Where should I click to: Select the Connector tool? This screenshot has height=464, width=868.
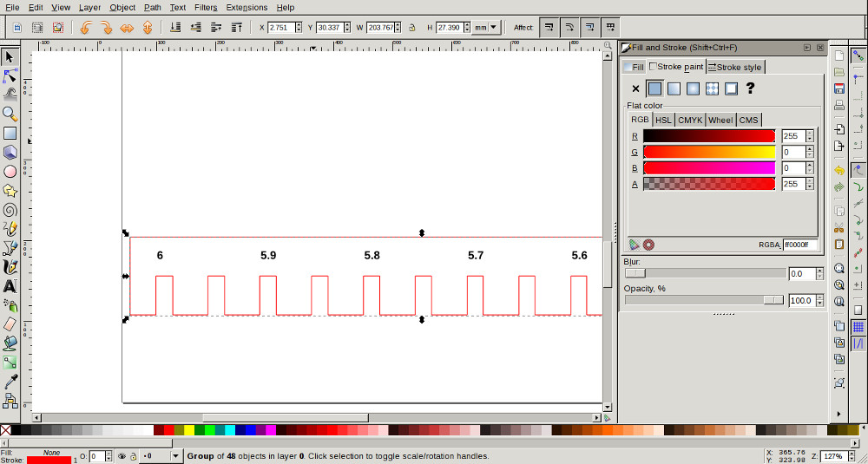tap(10, 401)
